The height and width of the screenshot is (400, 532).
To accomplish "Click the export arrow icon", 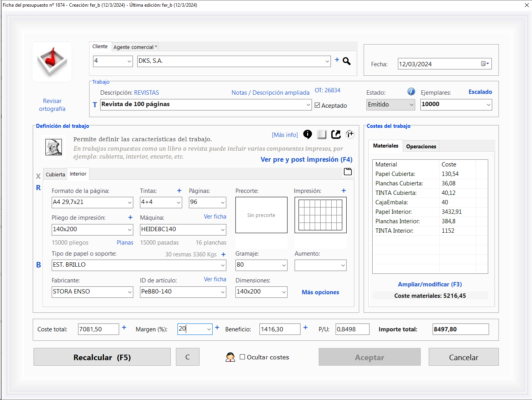I will pyautogui.click(x=336, y=135).
